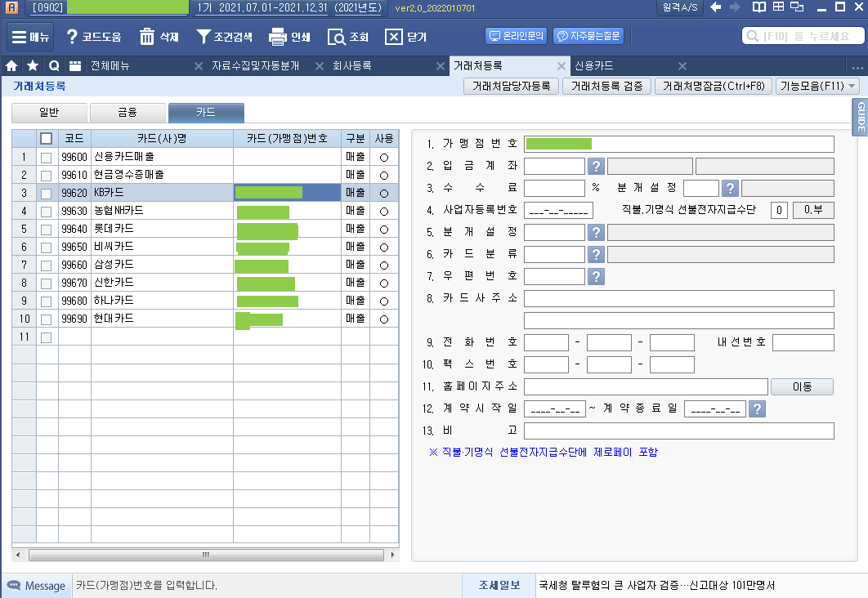This screenshot has width=868, height=598.
Task: Expand tab overflow ellipsis button
Action: 857,66
